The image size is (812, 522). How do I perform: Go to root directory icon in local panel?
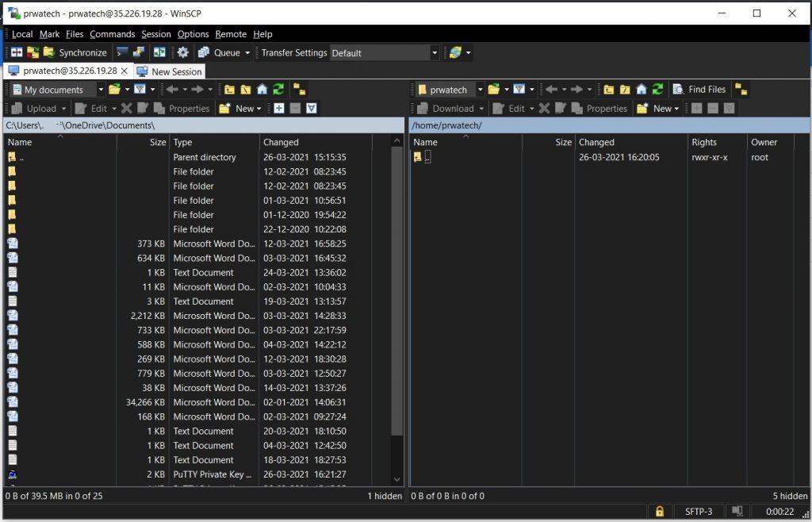click(246, 90)
